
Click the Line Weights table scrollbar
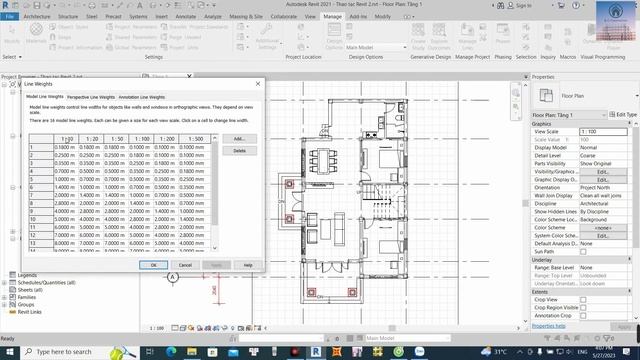pyautogui.click(x=215, y=183)
